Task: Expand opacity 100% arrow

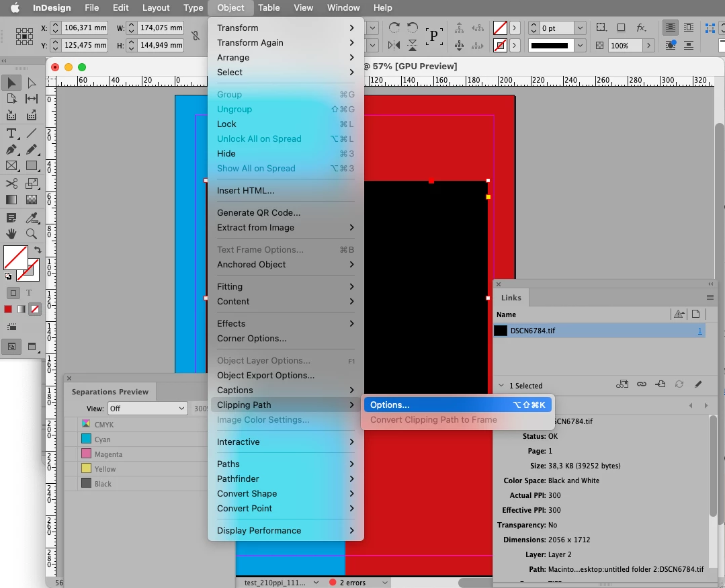Action: click(648, 45)
